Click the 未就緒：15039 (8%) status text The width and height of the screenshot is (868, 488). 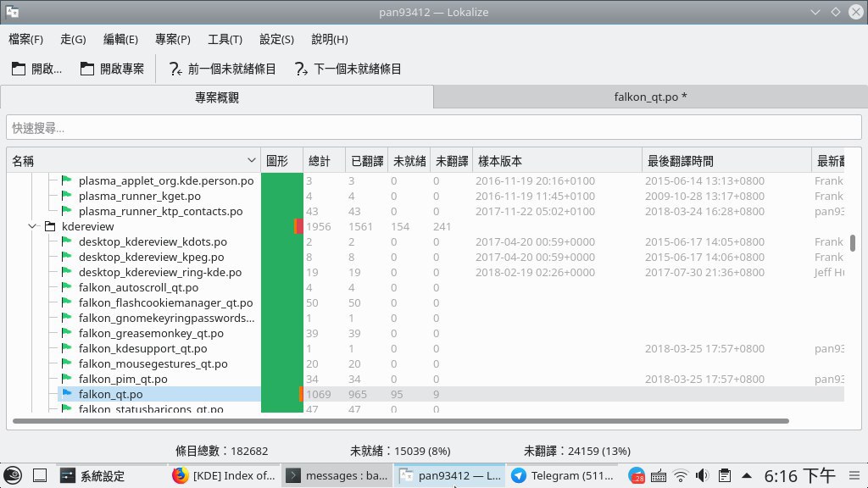pos(400,451)
